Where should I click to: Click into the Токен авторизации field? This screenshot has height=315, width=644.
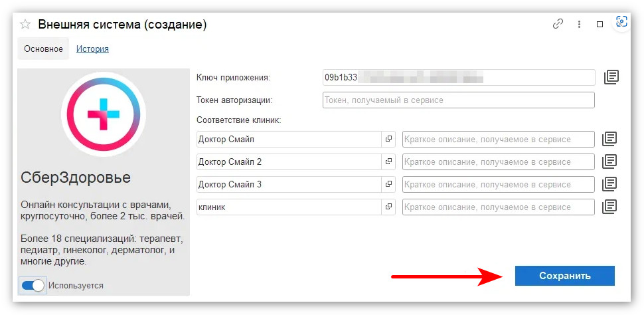[459, 100]
